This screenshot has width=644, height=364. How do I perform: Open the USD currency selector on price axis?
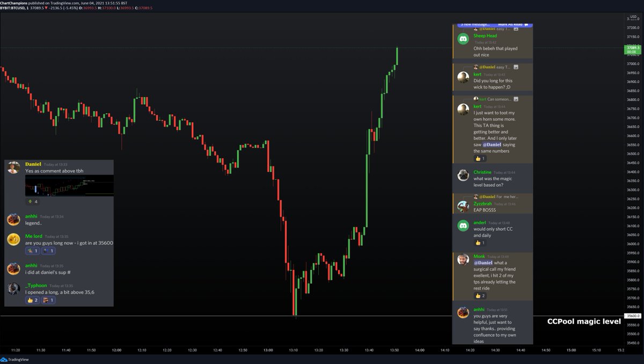pyautogui.click(x=634, y=17)
